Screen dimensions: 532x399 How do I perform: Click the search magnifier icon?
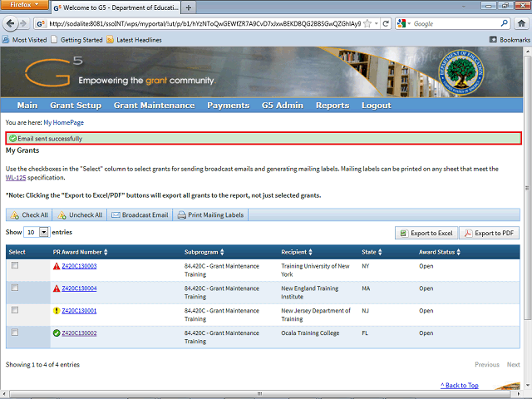pos(505,23)
